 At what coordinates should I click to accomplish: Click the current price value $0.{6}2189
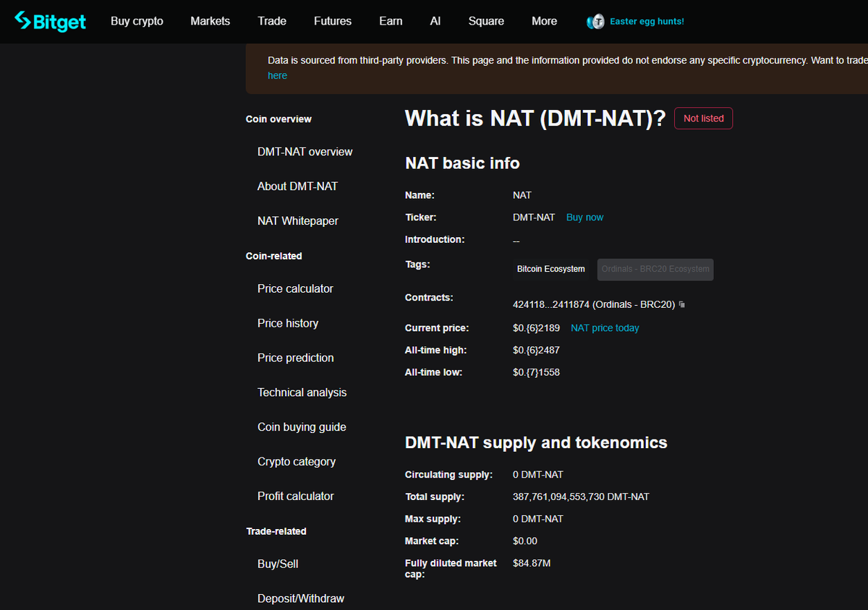pyautogui.click(x=536, y=328)
